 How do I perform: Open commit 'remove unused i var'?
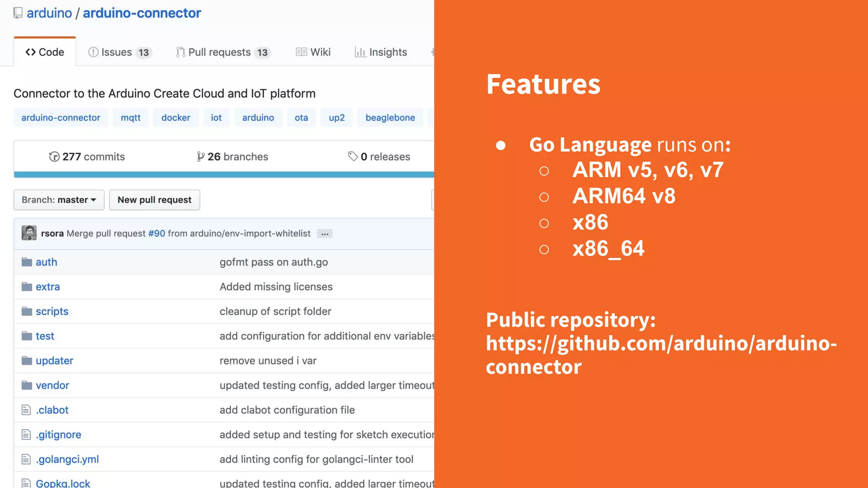click(268, 360)
